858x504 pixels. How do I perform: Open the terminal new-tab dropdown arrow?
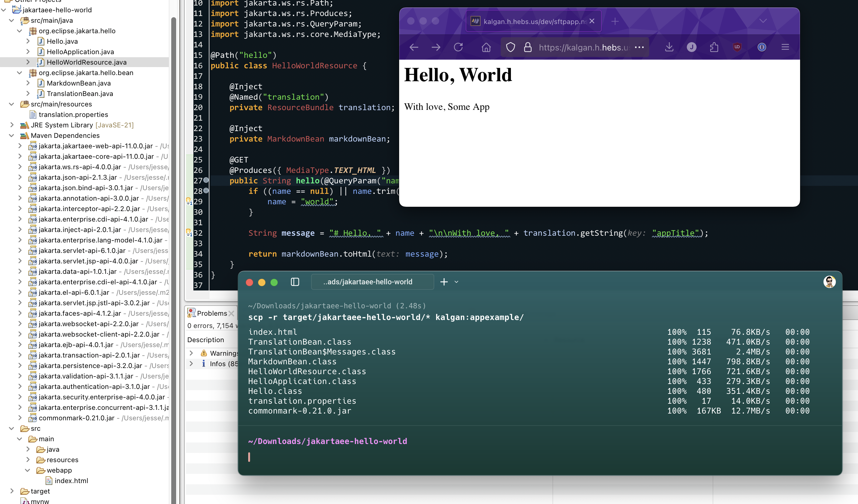456,282
